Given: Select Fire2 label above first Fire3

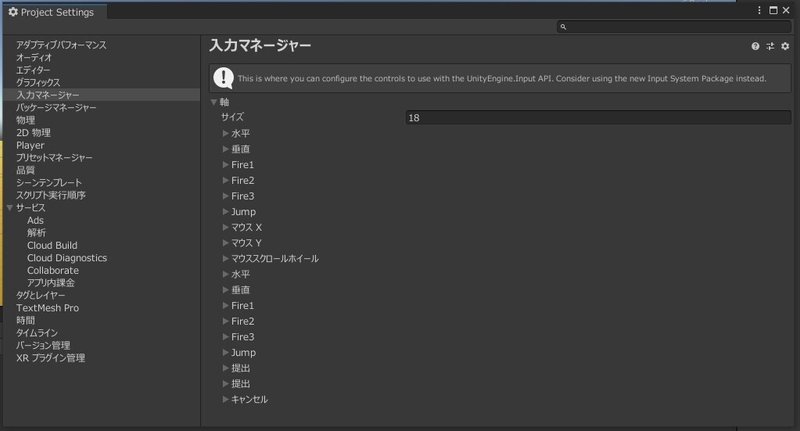Looking at the screenshot, I should coord(243,181).
